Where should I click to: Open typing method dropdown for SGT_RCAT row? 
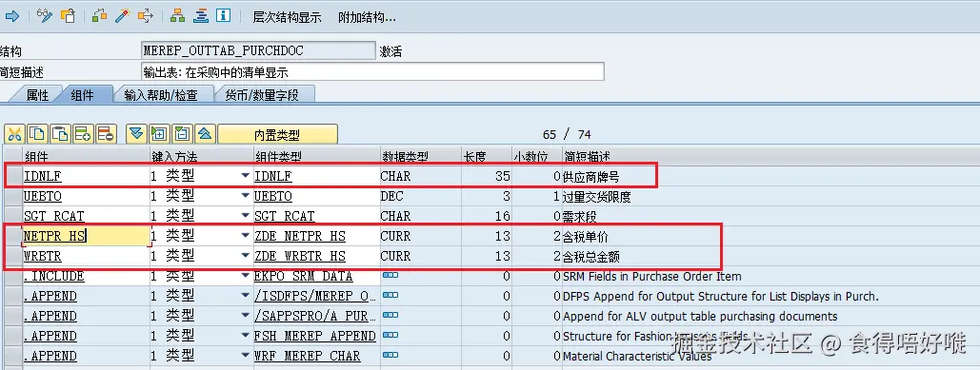click(x=246, y=217)
